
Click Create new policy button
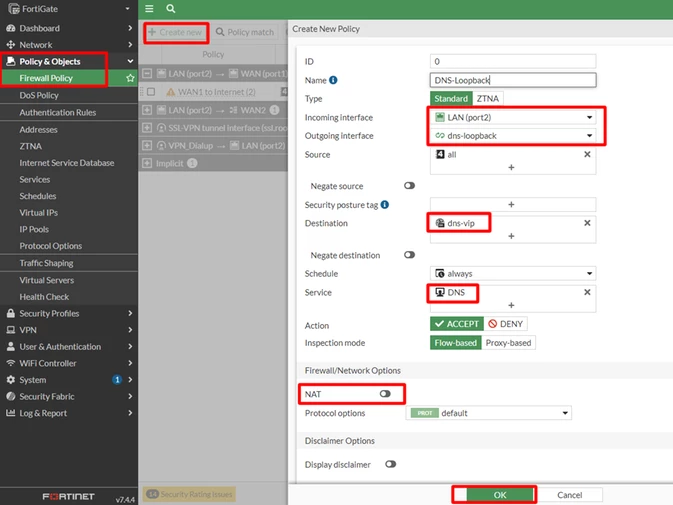176,32
